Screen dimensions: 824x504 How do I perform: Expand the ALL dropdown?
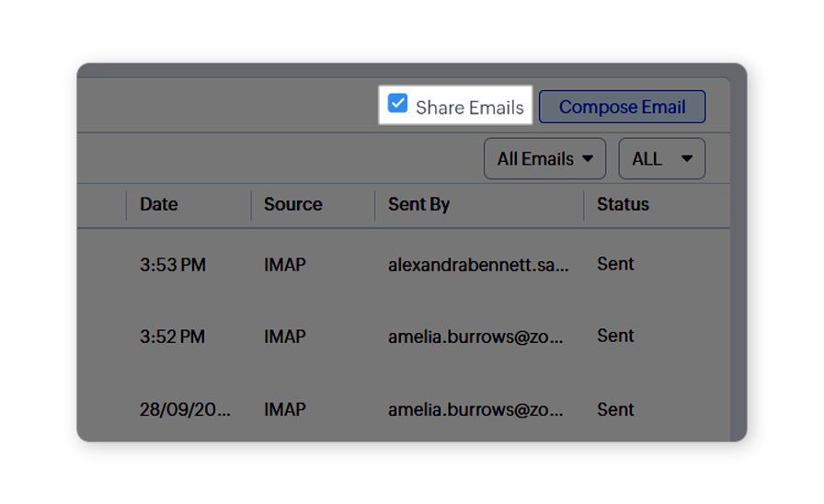[661, 159]
